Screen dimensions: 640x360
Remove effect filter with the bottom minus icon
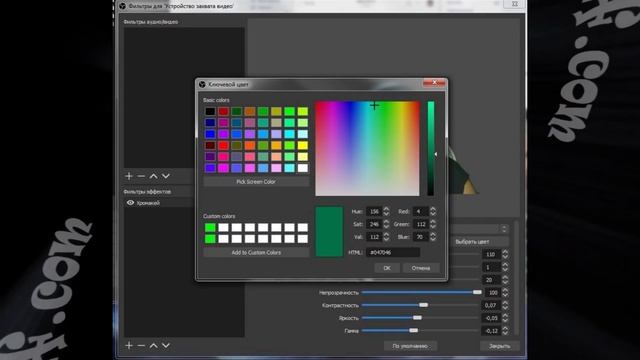click(x=141, y=345)
